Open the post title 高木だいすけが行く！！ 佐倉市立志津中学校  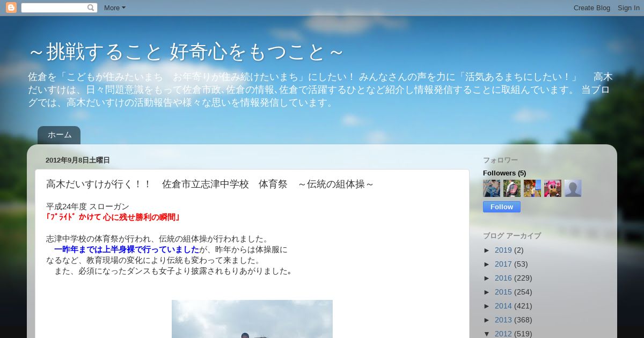coord(210,184)
